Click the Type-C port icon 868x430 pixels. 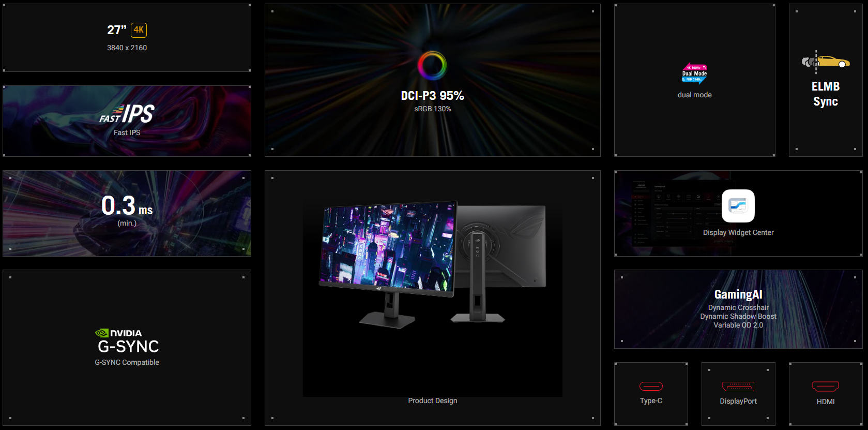(x=651, y=386)
